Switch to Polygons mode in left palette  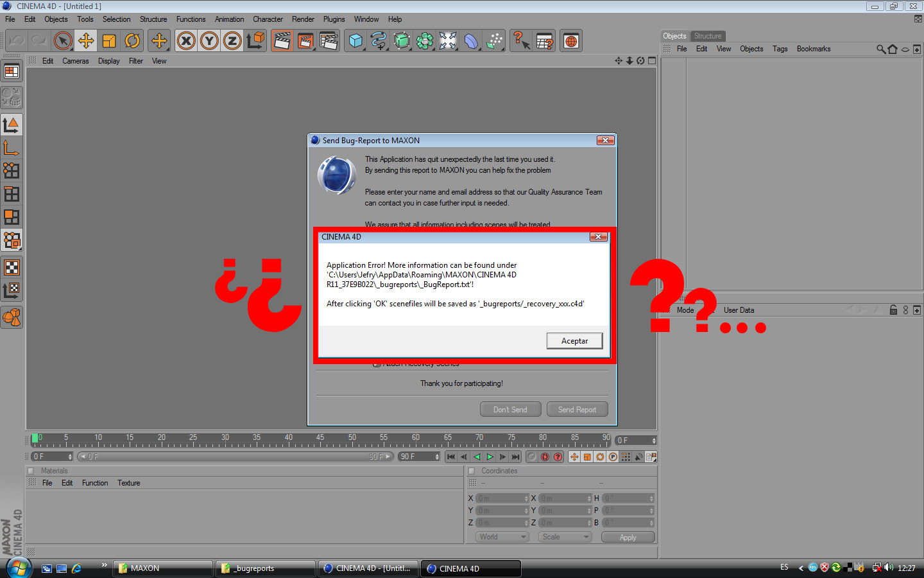(12, 217)
